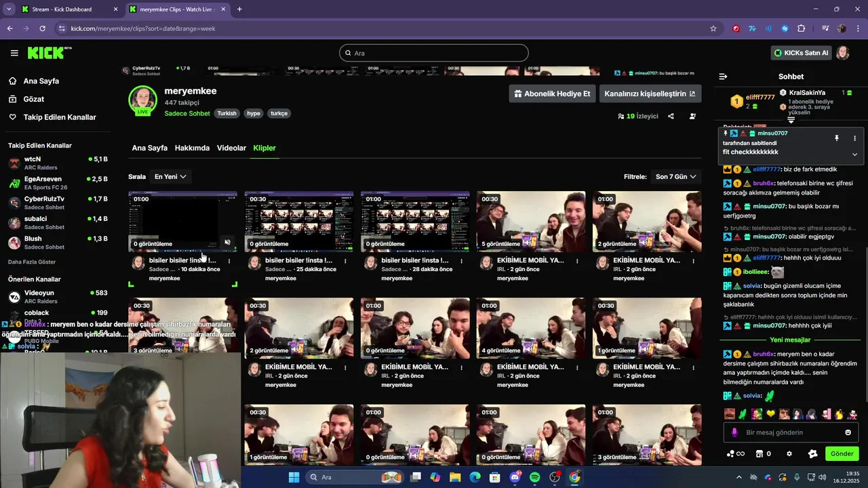
Task: Click the Chrome address bar URL
Action: [x=143, y=28]
